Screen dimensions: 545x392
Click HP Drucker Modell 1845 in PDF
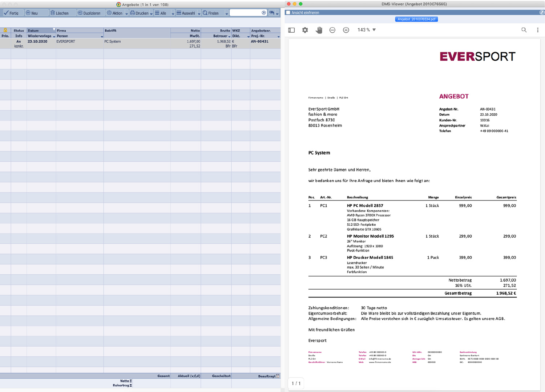click(x=370, y=258)
